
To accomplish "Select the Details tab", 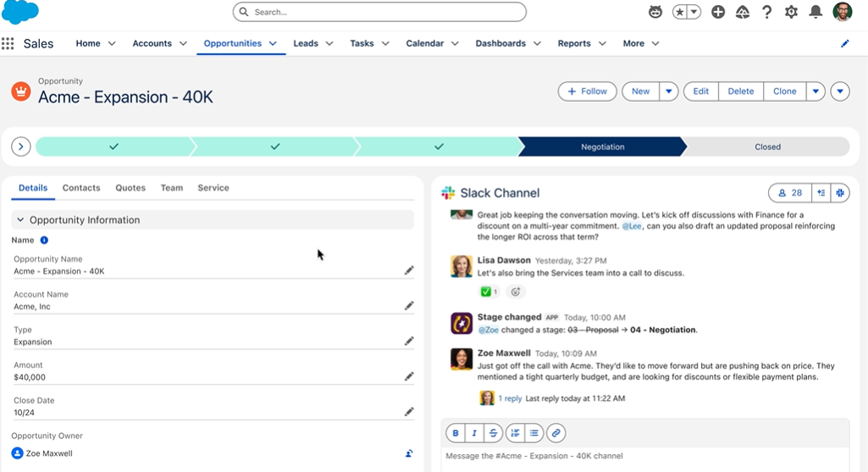I will pos(33,188).
